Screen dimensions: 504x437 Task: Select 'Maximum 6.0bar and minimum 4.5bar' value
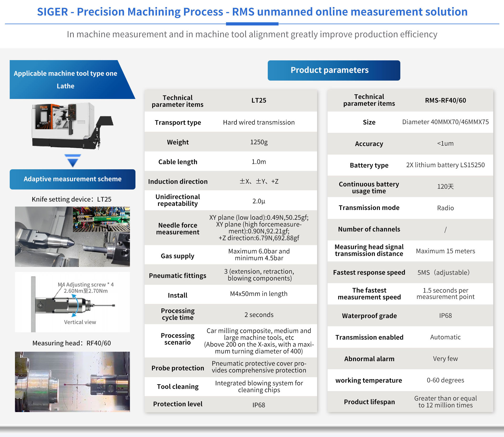(x=259, y=255)
